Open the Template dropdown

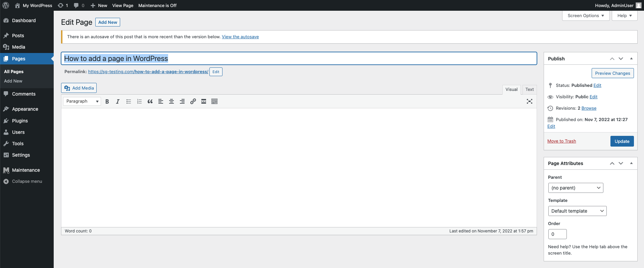(577, 211)
